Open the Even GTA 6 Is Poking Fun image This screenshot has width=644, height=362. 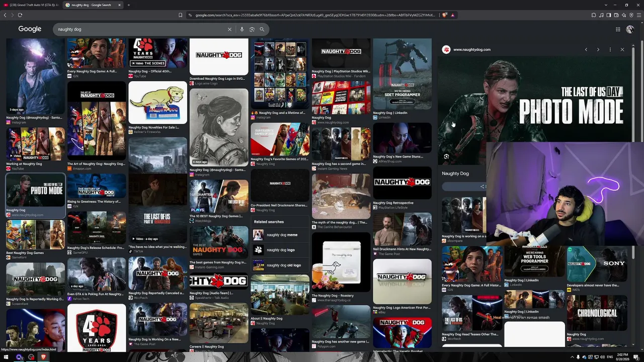pyautogui.click(x=97, y=275)
